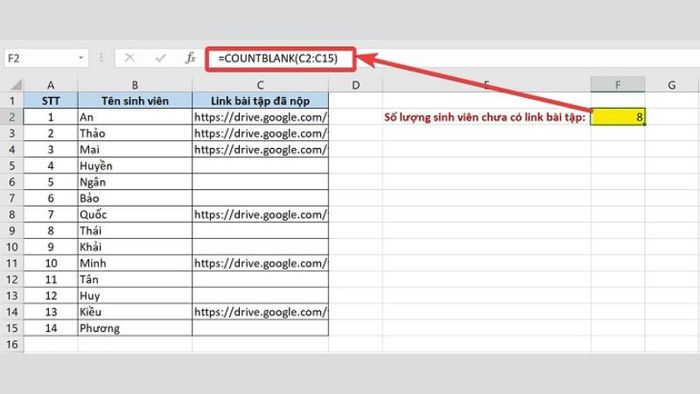This screenshot has height=394, width=700.
Task: Select the cell containing Phương
Action: click(135, 328)
